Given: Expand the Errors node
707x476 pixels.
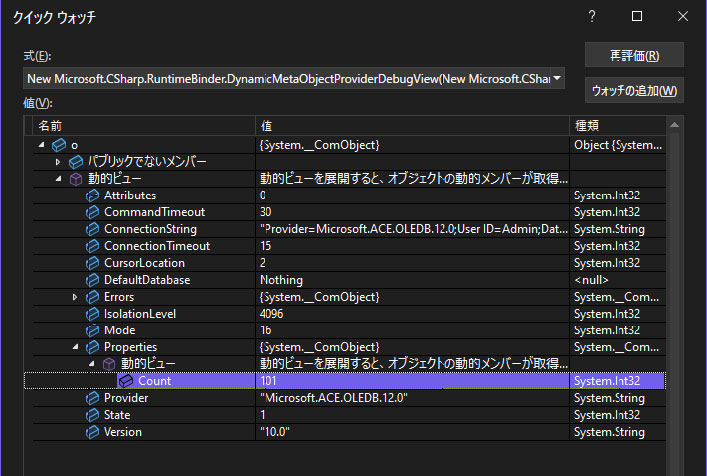Looking at the screenshot, I should coord(75,297).
